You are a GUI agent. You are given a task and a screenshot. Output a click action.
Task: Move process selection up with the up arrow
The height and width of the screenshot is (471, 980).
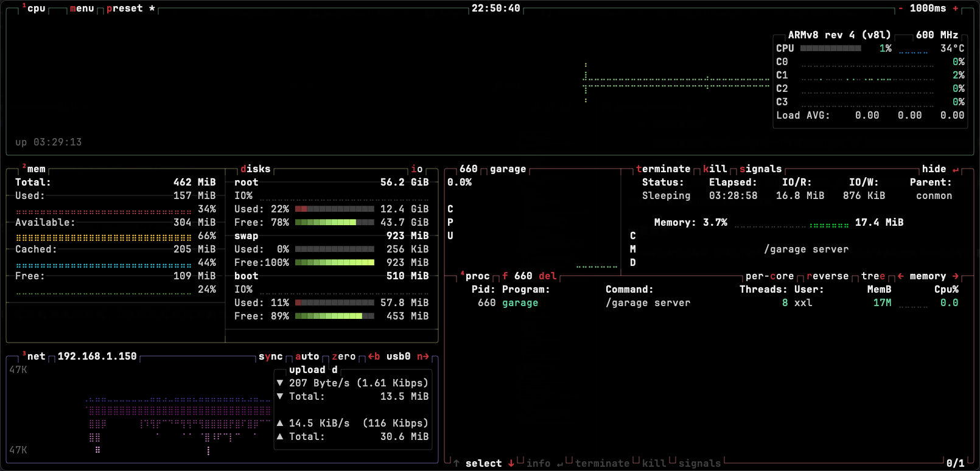click(x=457, y=464)
